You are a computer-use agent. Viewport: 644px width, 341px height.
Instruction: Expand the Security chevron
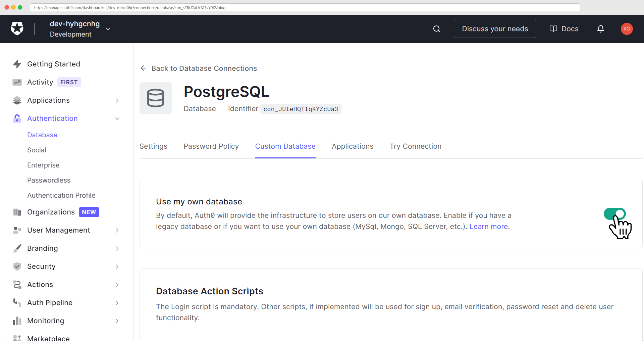click(117, 266)
